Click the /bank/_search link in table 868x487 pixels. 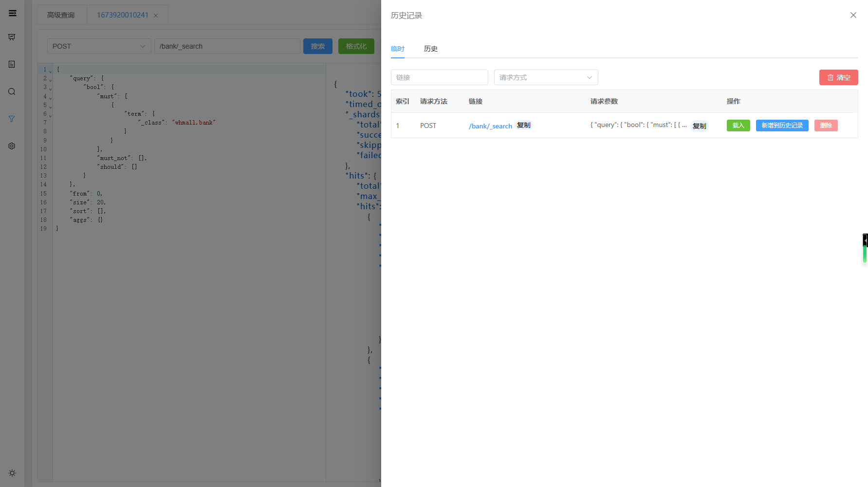tap(490, 126)
